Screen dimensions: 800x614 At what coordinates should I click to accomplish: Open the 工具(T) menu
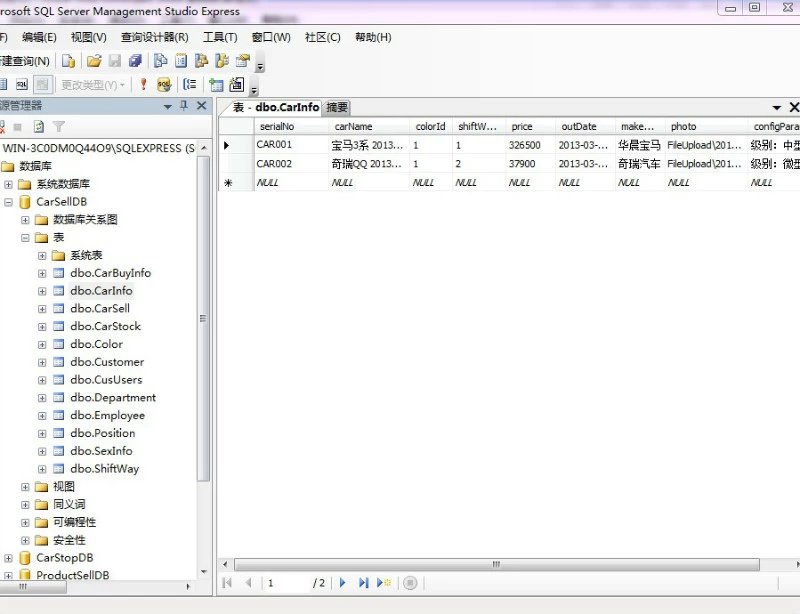(220, 37)
